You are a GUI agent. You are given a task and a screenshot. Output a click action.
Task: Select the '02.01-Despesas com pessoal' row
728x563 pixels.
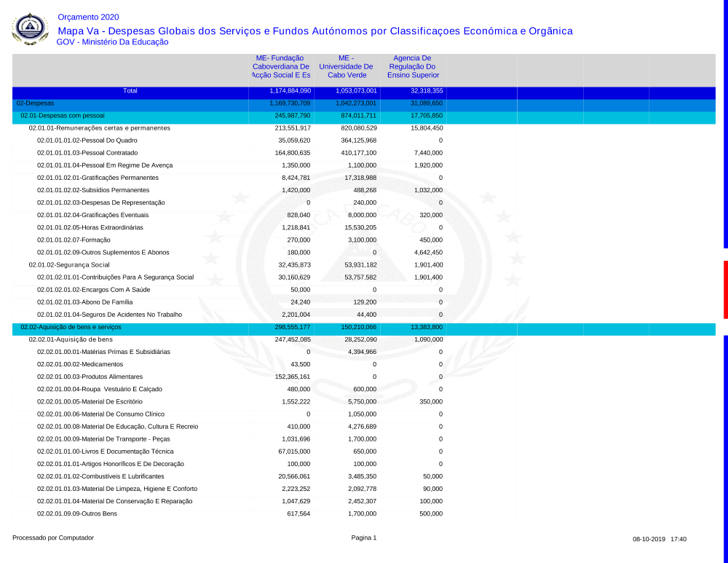point(63,116)
